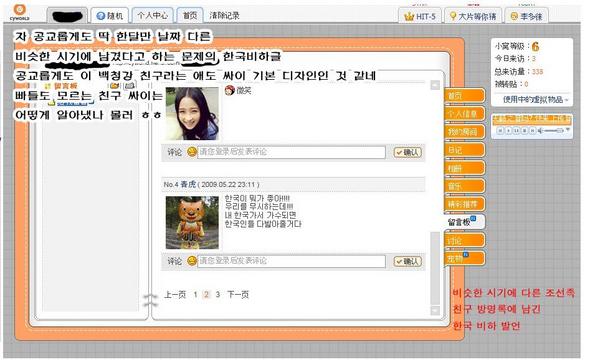
Task: Click the girl's profile photo thumbnail
Action: tap(192, 113)
